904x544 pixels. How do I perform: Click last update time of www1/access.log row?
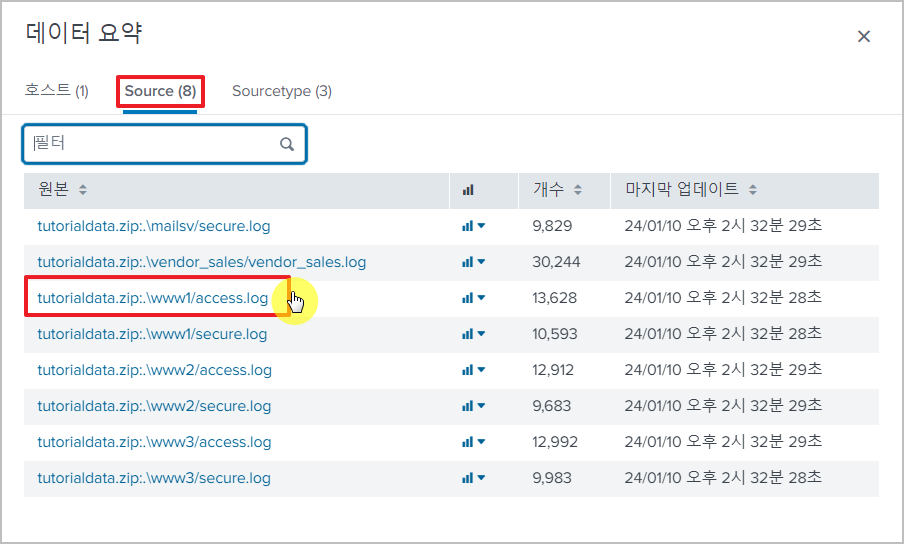point(723,297)
